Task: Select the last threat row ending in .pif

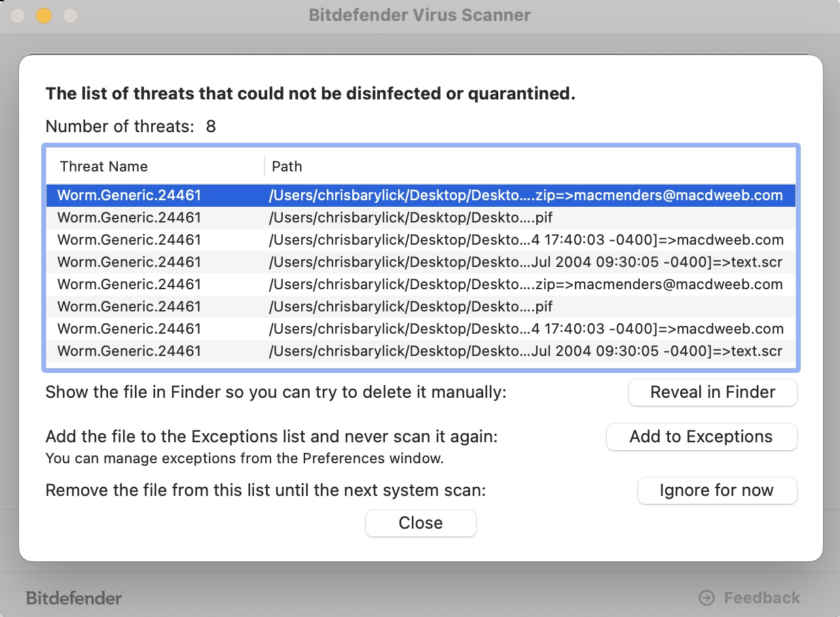Action: 420,306
